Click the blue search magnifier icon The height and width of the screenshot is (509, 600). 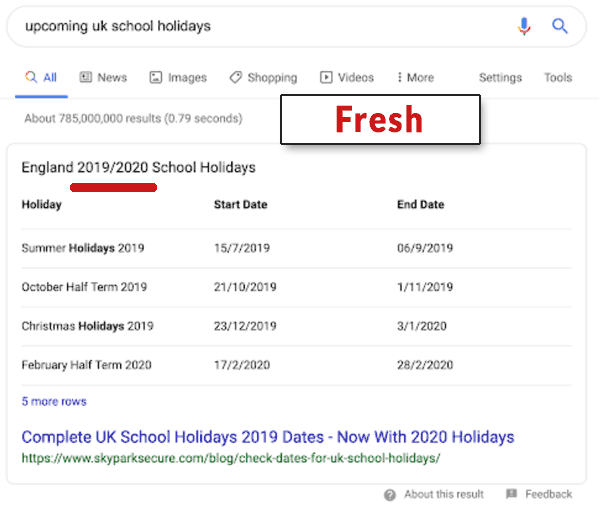click(x=560, y=27)
